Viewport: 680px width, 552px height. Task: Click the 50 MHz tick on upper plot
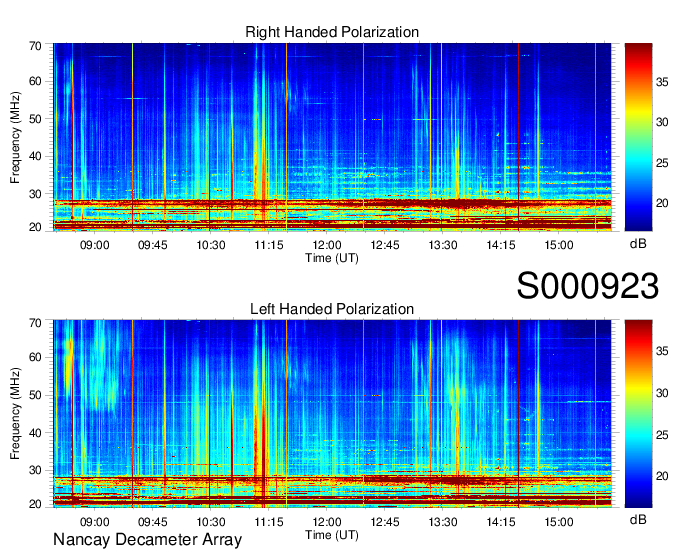(x=35, y=119)
